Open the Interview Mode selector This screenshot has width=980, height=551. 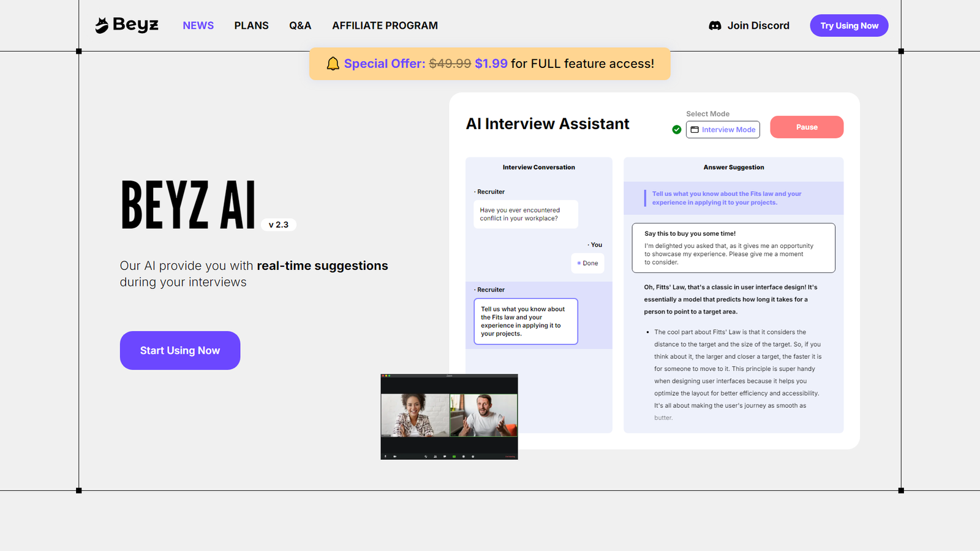coord(723,130)
